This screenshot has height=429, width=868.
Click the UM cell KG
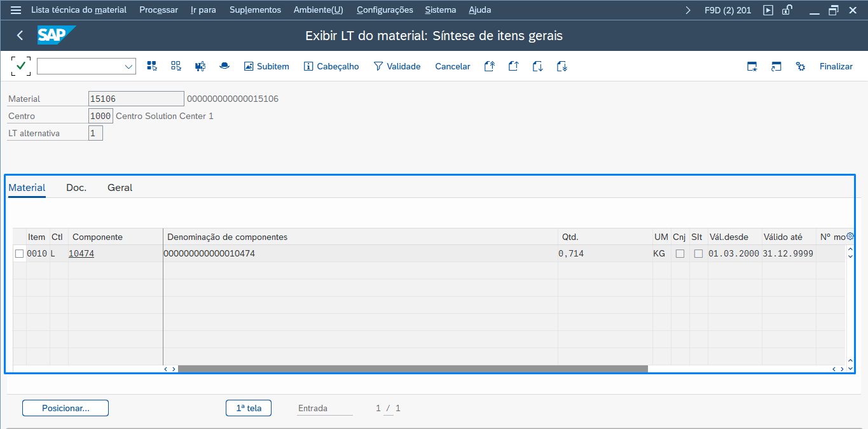(662, 253)
